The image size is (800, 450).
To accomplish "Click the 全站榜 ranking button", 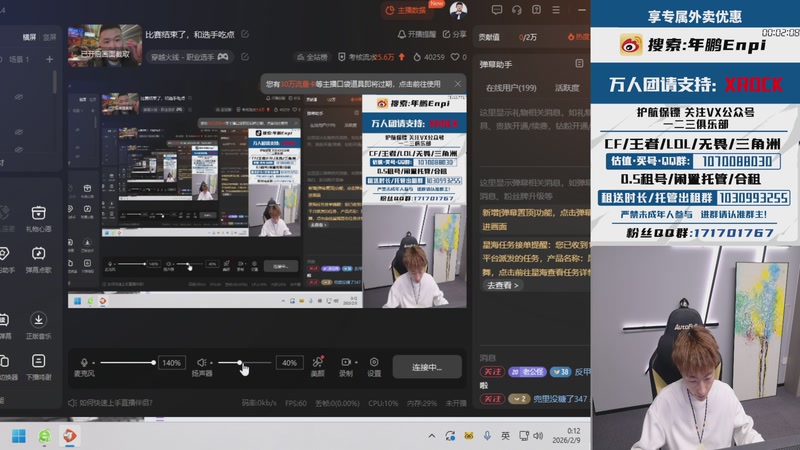I will click(x=312, y=57).
